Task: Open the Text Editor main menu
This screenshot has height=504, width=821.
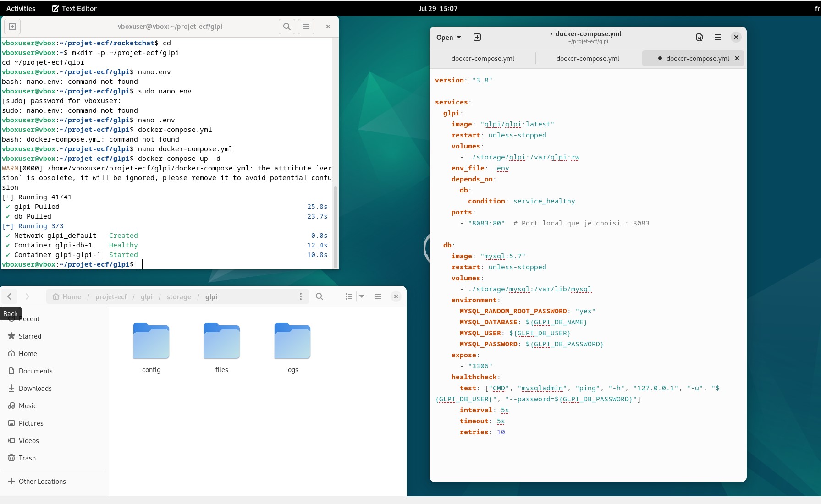Action: pyautogui.click(x=718, y=37)
